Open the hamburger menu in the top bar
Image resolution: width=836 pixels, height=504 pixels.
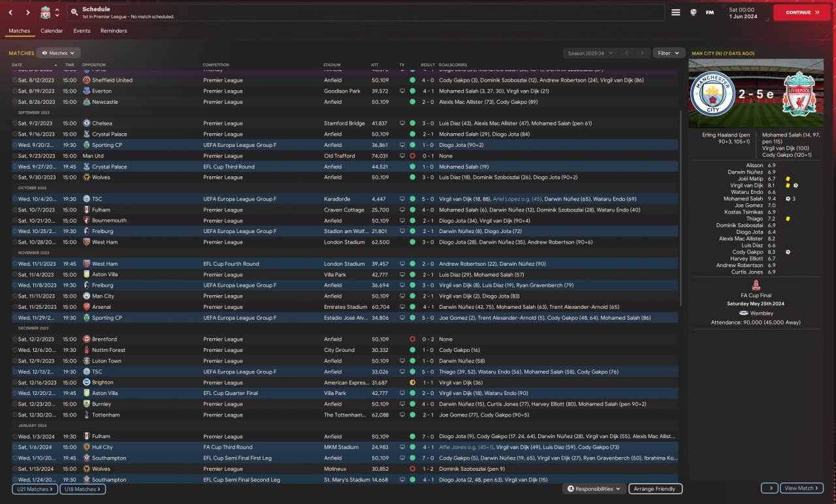pos(676,12)
